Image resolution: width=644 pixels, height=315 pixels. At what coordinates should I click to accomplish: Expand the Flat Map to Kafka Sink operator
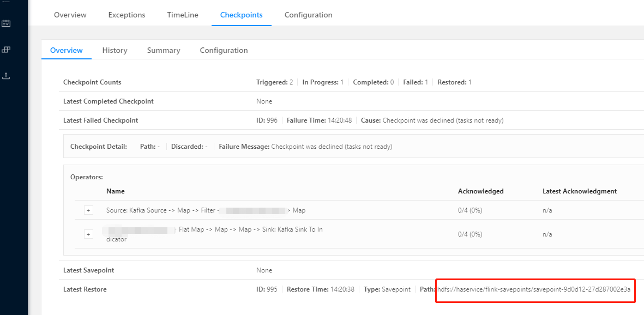[88, 234]
